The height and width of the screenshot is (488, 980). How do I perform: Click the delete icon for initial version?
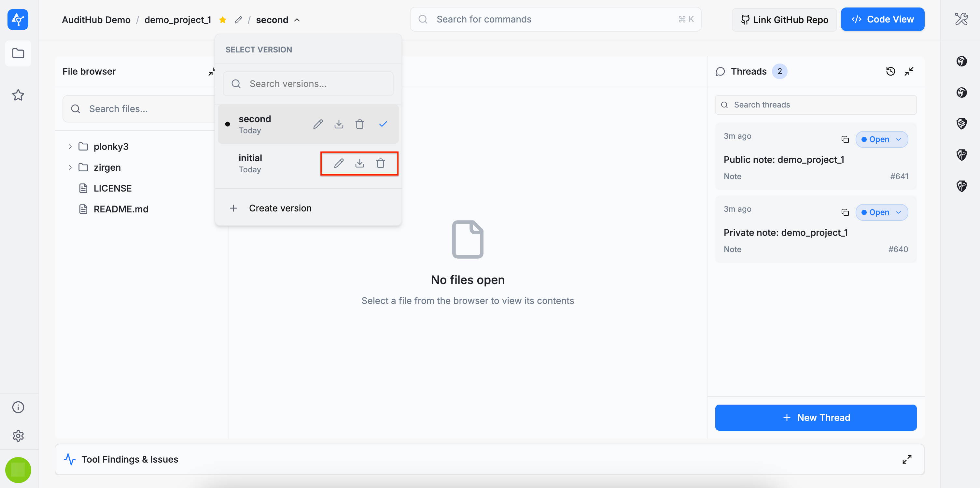380,163
